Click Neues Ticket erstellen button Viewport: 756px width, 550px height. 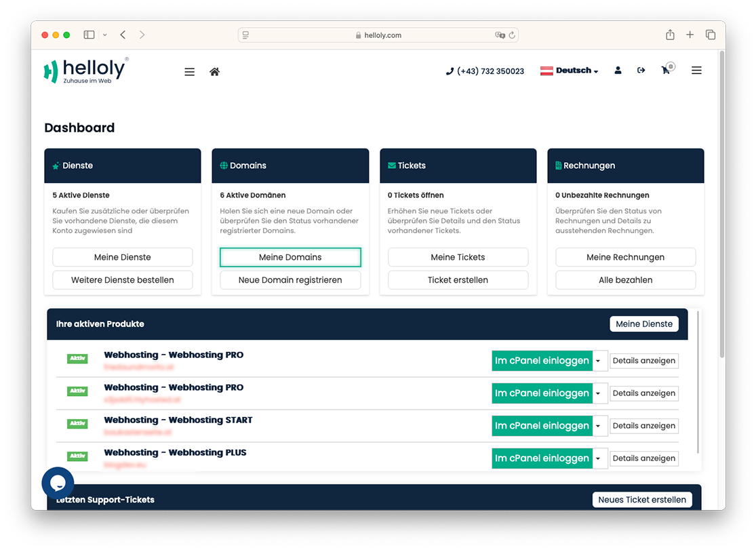point(641,500)
